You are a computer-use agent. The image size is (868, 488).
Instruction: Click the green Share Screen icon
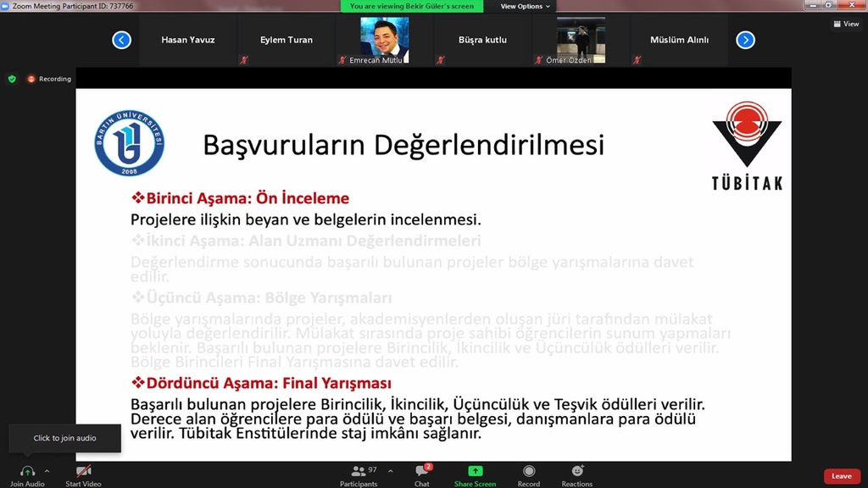point(475,471)
